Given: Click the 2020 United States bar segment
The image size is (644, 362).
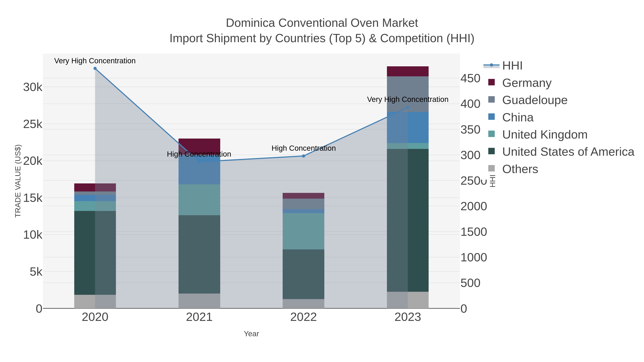Looking at the screenshot, I should click(95, 253).
